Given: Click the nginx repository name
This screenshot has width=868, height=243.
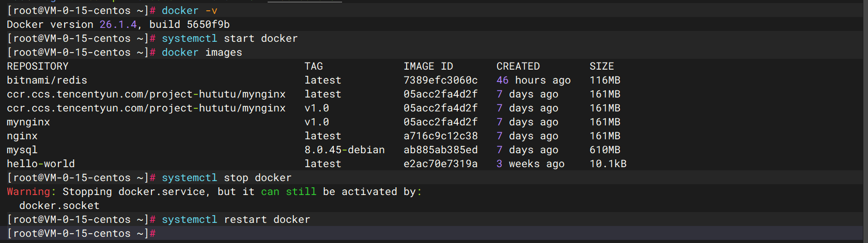Looking at the screenshot, I should pyautogui.click(x=22, y=136).
